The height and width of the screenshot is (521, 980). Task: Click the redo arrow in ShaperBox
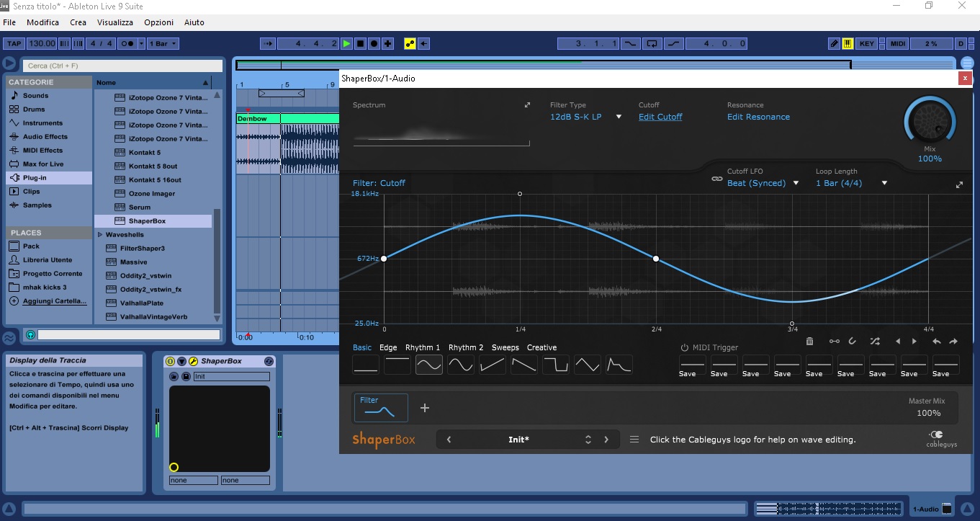coord(953,342)
